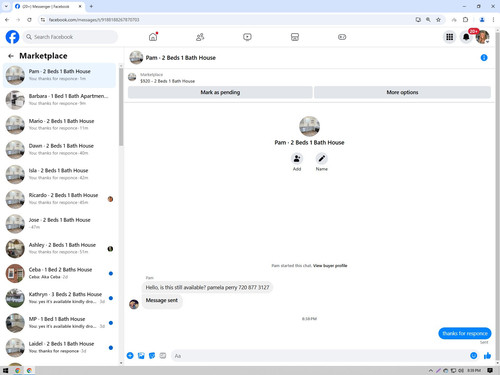Click the Search Facebook field
Image resolution: width=500 pixels, height=375 pixels.
(70, 37)
